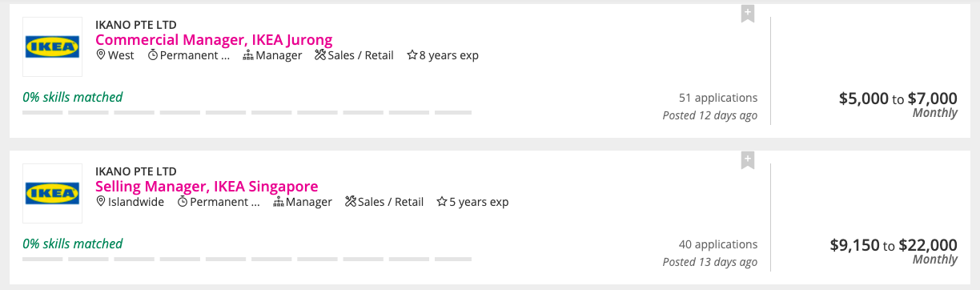Click IKEA logo on Commercial Manager listing

tap(52, 46)
